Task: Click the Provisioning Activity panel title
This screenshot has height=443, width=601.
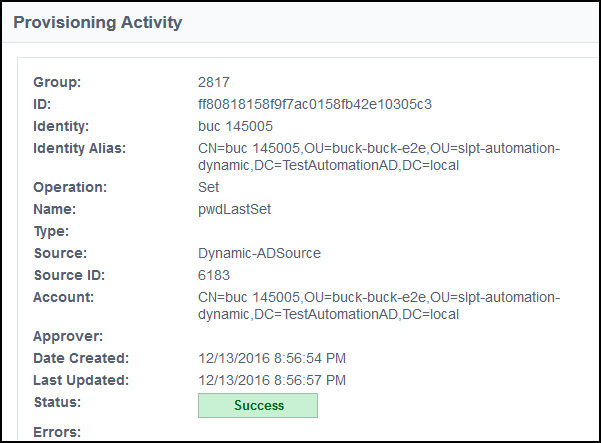Action: point(98,21)
